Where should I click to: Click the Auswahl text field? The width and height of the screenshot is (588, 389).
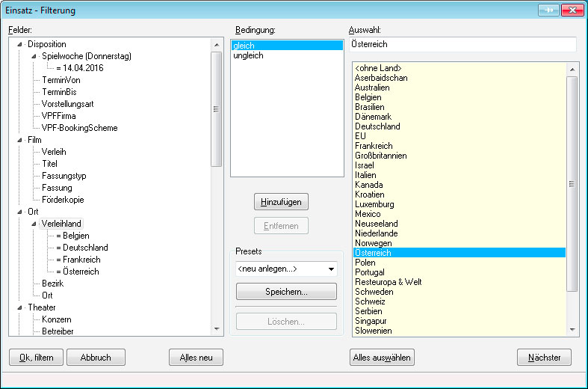[x=462, y=45]
